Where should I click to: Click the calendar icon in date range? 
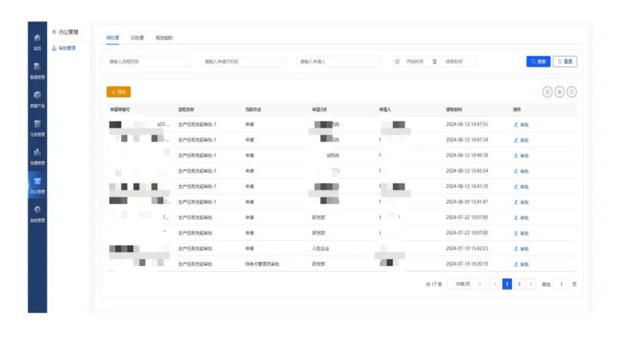(x=397, y=61)
